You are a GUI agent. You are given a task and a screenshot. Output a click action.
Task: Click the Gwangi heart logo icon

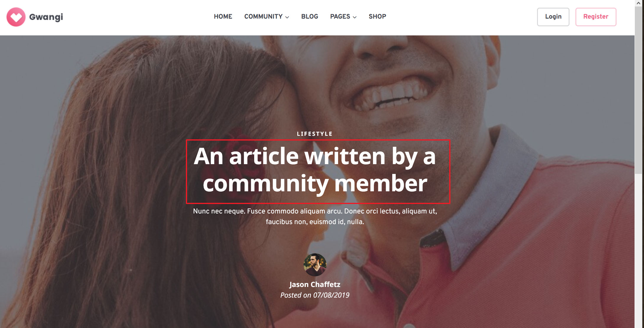(x=16, y=17)
